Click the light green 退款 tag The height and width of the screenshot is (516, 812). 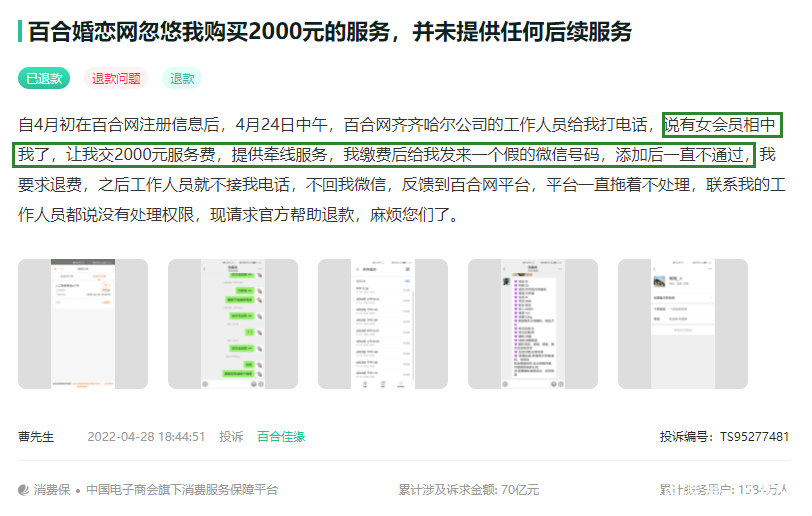pyautogui.click(x=182, y=78)
